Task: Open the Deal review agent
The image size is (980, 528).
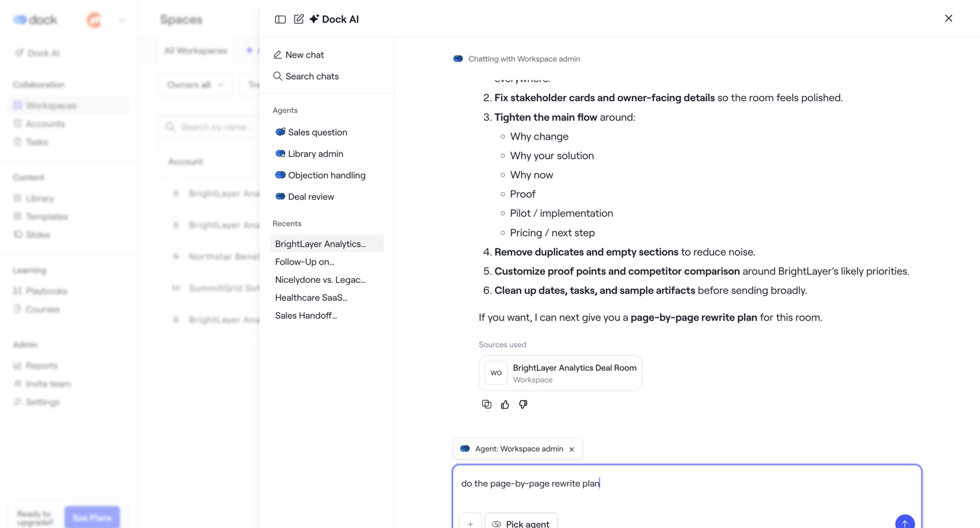Action: tap(305, 197)
